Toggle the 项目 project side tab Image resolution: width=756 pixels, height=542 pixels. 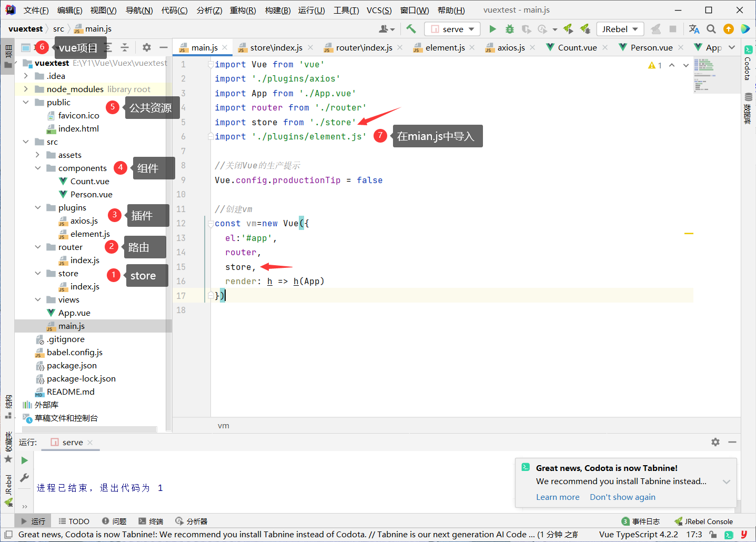click(x=8, y=56)
